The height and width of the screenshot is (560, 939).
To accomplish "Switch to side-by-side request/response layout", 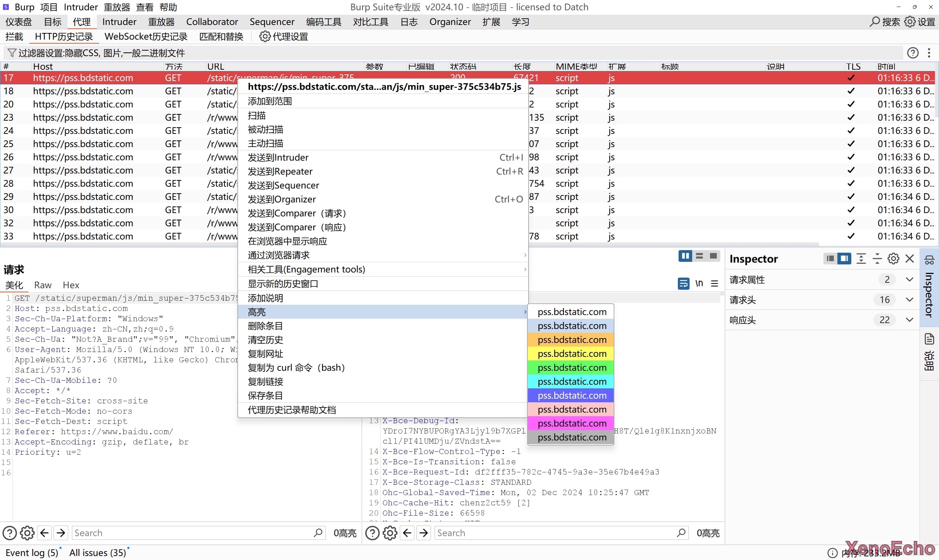I will click(x=685, y=256).
